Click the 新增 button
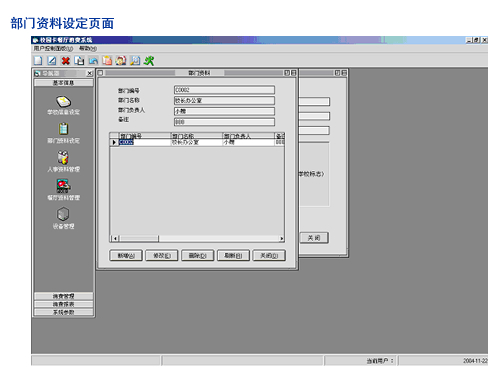This screenshot has width=500, height=380. [126, 256]
